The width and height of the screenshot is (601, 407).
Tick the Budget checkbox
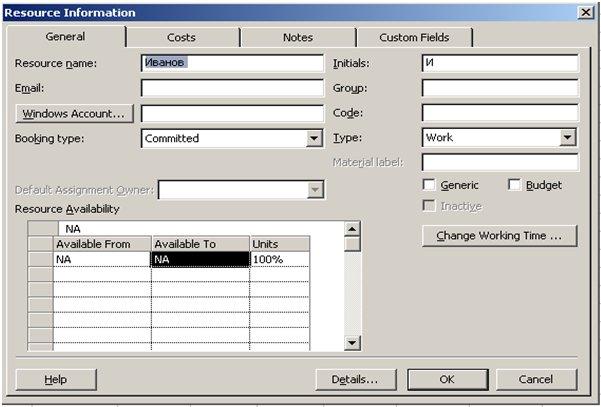pos(514,185)
